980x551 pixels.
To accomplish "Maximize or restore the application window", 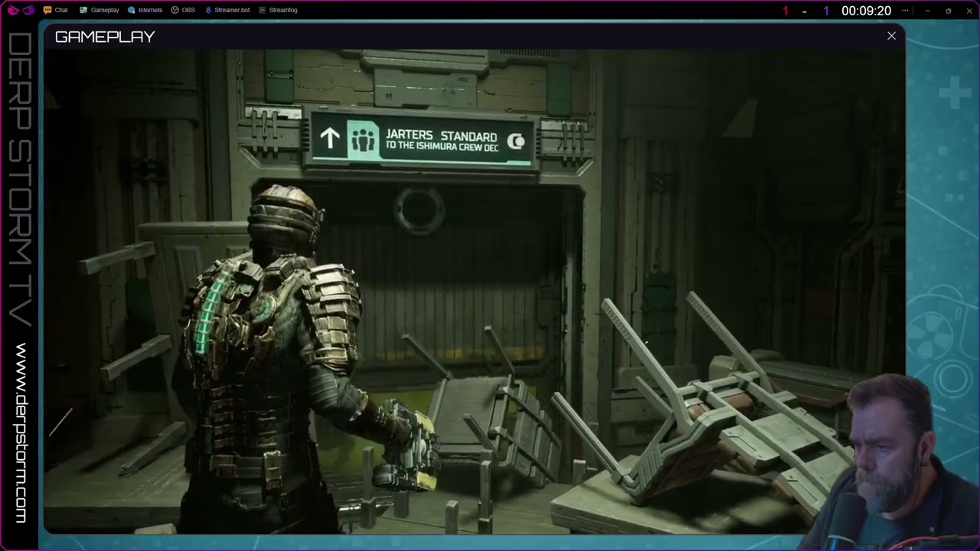I will (x=948, y=11).
